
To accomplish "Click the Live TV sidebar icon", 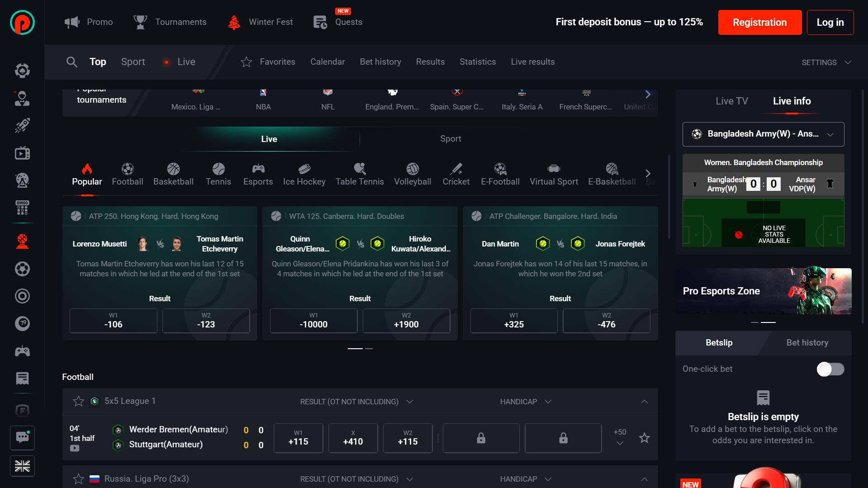I will point(22,153).
